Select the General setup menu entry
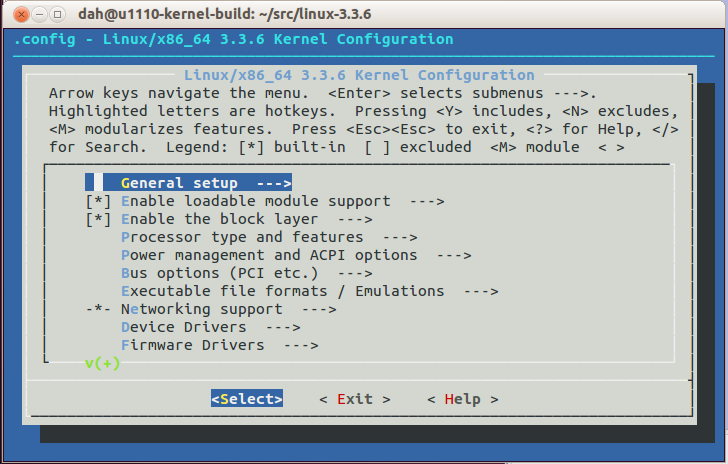Screen dimensions: 728x464 pyautogui.click(x=179, y=183)
